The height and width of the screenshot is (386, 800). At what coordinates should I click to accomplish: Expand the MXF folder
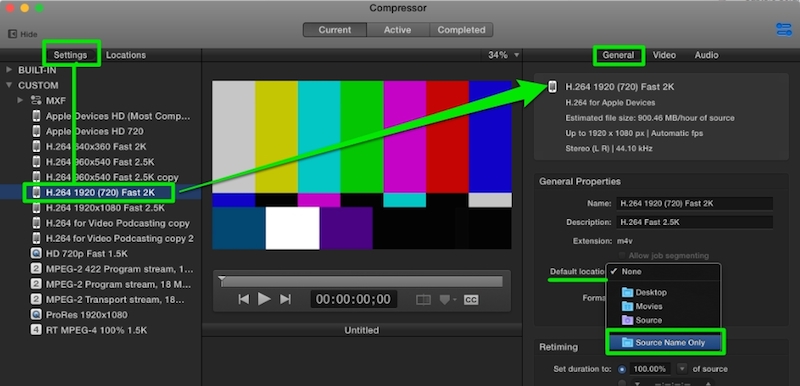[x=20, y=100]
